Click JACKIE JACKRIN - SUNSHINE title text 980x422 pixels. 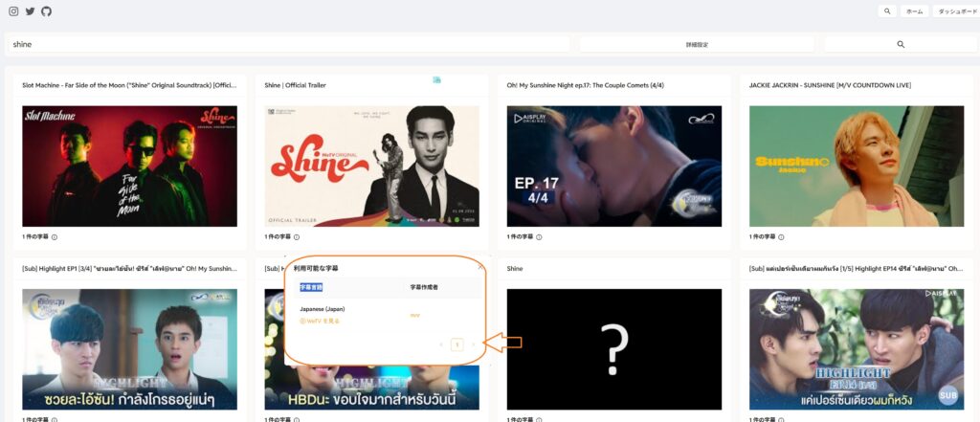pos(830,85)
